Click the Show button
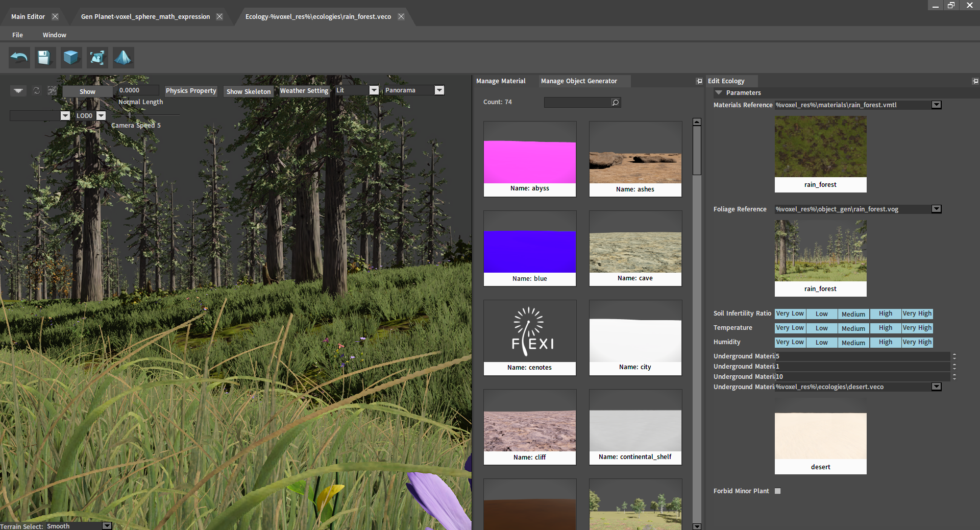Viewport: 980px width, 530px height. 87,91
